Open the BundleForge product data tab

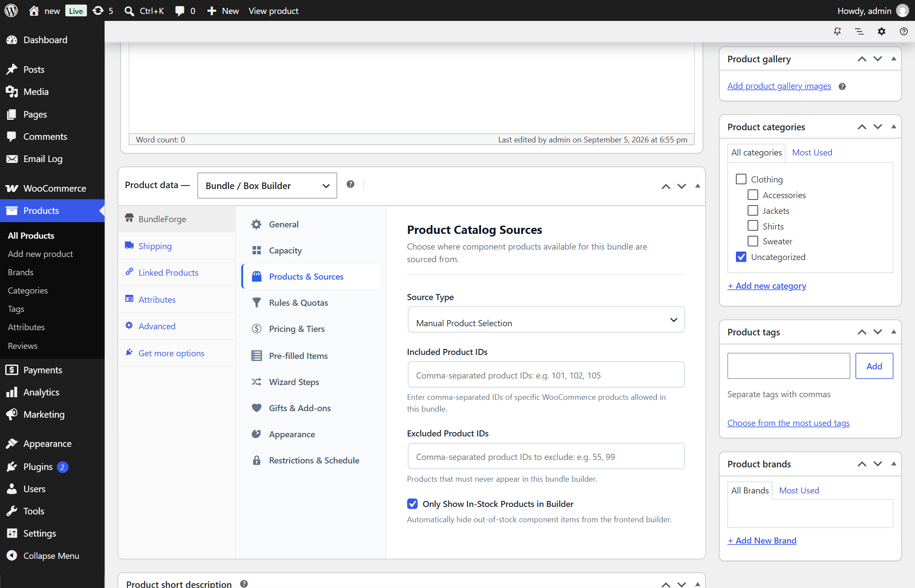point(177,219)
